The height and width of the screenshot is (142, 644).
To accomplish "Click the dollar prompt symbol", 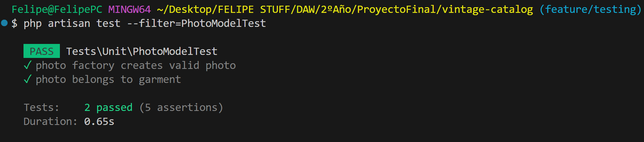I will tap(14, 23).
